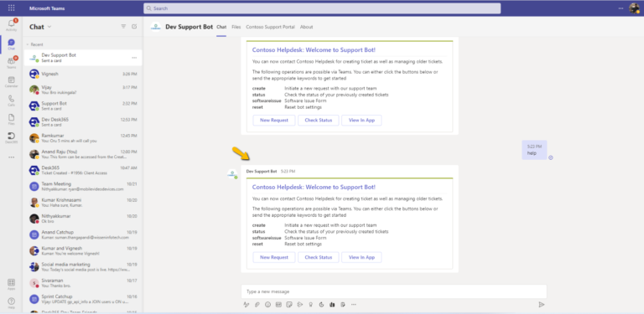Expand the Chat header dropdown

49,27
